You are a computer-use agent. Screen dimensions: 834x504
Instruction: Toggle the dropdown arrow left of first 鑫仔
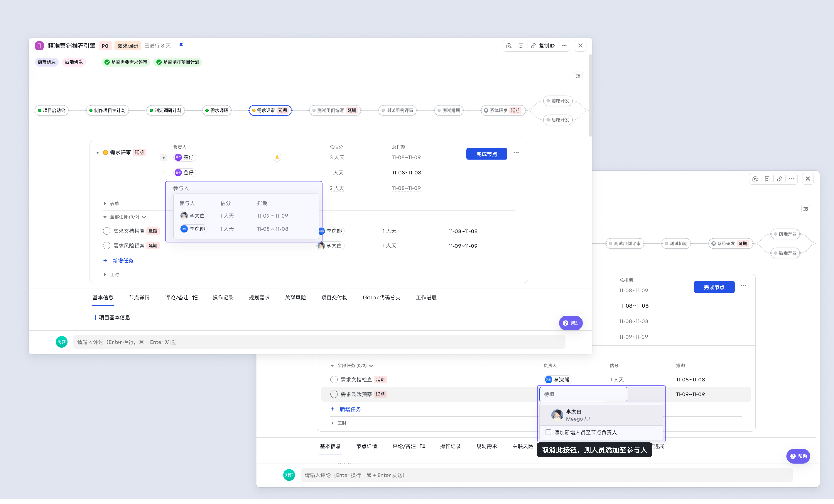click(163, 157)
